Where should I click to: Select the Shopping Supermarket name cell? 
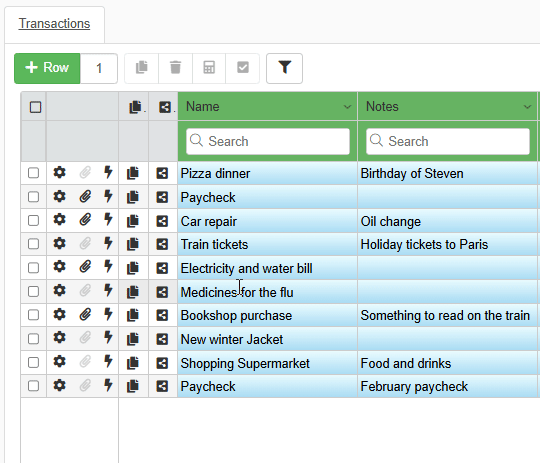pyautogui.click(x=268, y=363)
